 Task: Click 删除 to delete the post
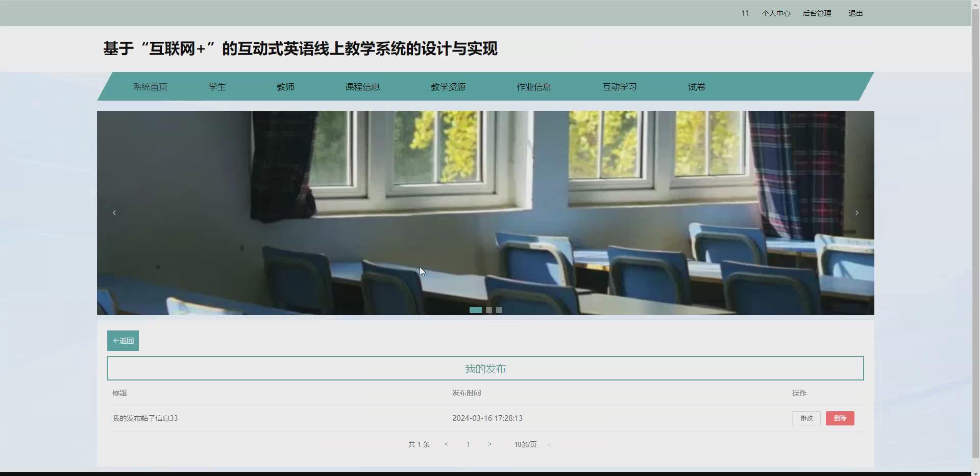click(839, 418)
